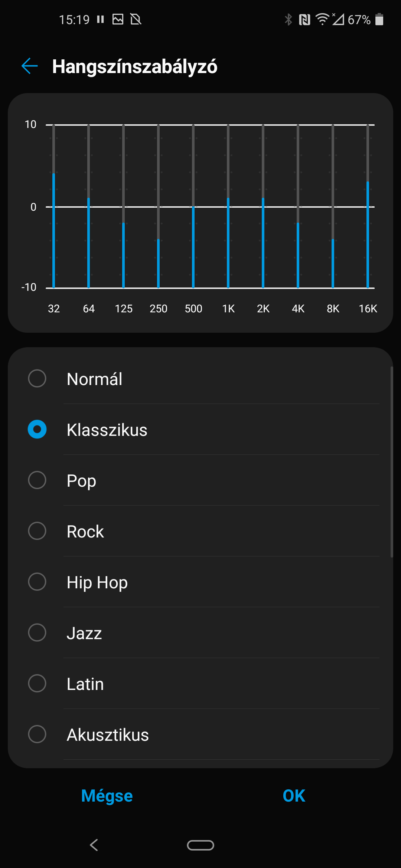The image size is (401, 868).
Task: Cancel with the Mégse button
Action: click(x=107, y=796)
